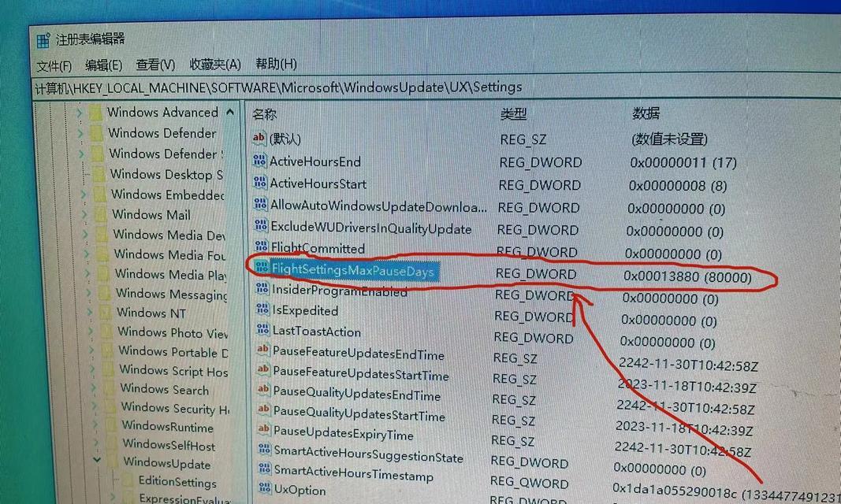
Task: Select the Windows Desktop S tree key
Action: point(166,174)
